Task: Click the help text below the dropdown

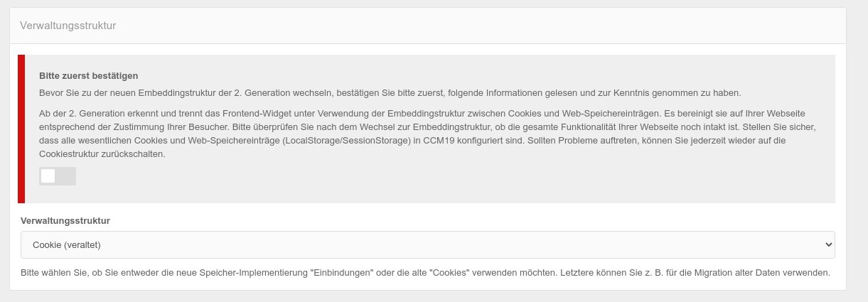Action: [425, 273]
